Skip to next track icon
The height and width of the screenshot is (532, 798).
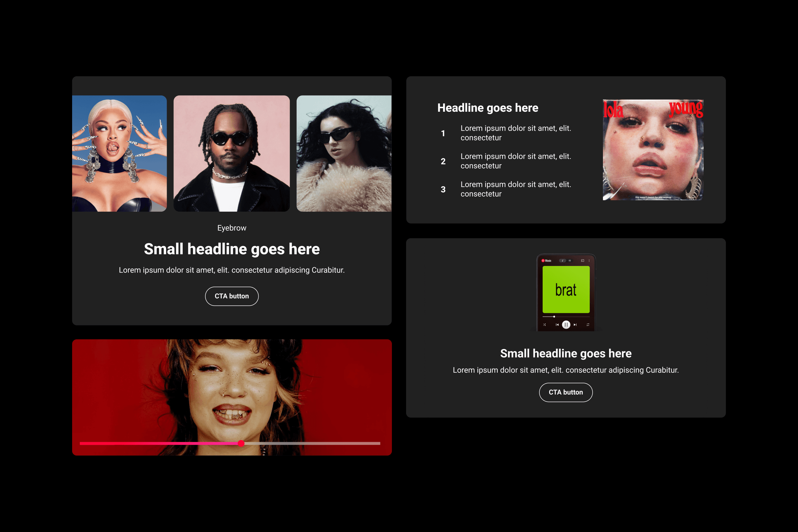(575, 325)
